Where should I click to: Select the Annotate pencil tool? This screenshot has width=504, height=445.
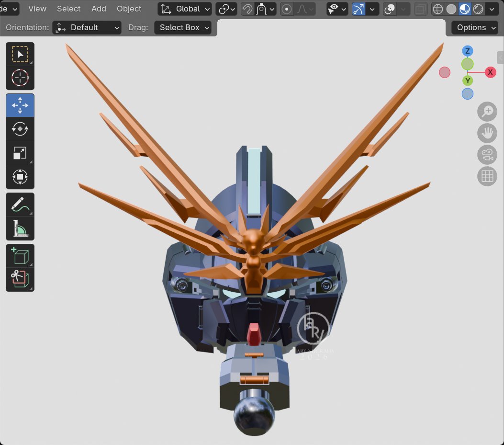[x=20, y=205]
